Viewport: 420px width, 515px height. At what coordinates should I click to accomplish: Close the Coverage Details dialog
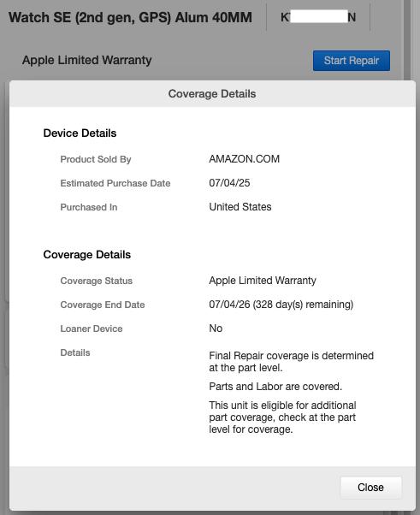pyautogui.click(x=370, y=488)
